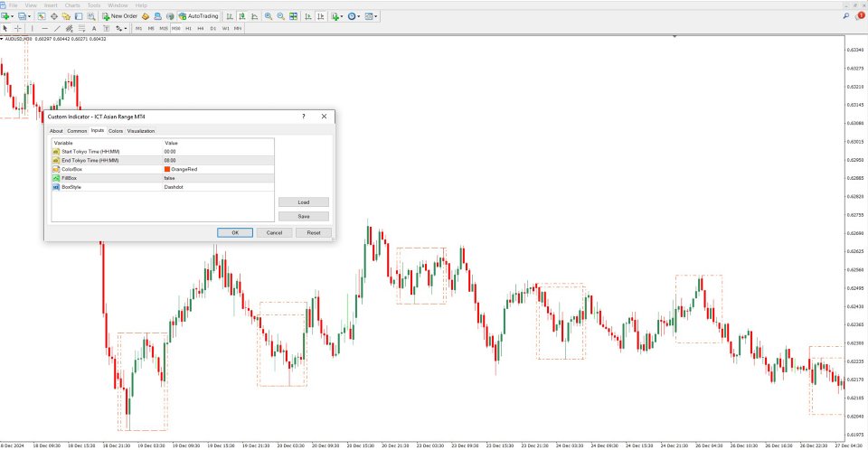This screenshot has width=868, height=450.
Task: Click the Reset button
Action: (314, 232)
